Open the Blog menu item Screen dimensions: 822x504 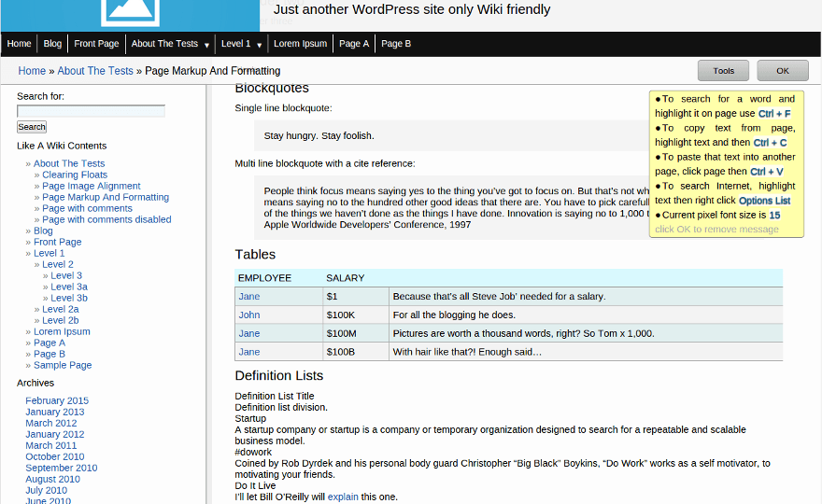52,44
